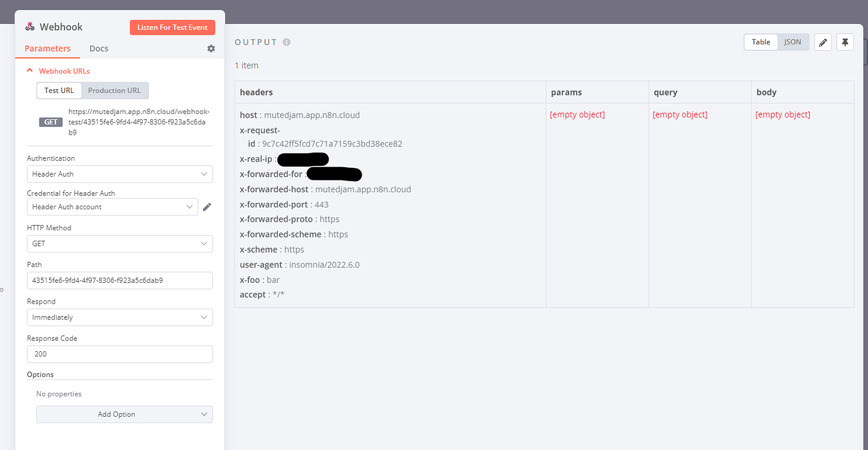Click the pencil icon to edit Header Auth credential

click(x=207, y=206)
